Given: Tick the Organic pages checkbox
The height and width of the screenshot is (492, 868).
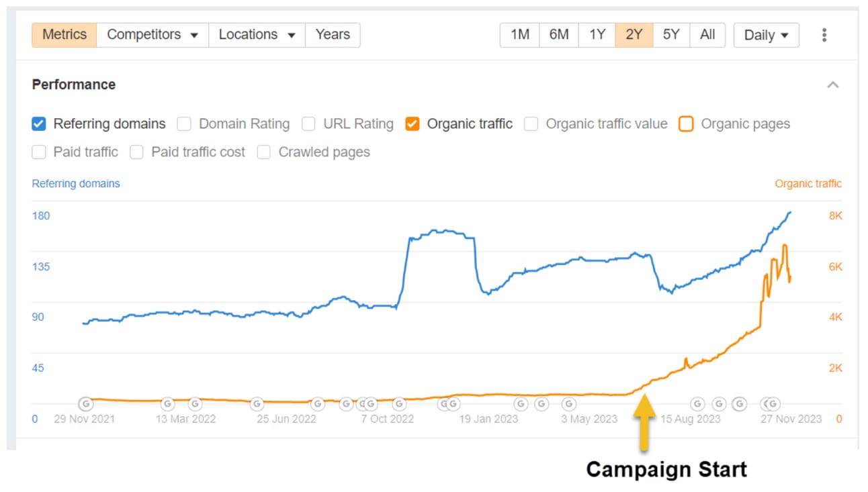Looking at the screenshot, I should pos(686,124).
